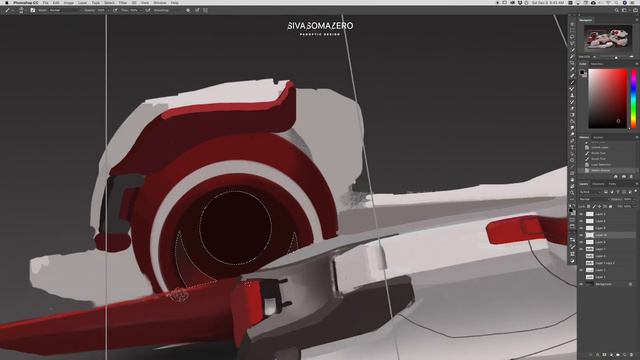Open the workspace switcher icon
640x360 pixels.
[x=624, y=10]
